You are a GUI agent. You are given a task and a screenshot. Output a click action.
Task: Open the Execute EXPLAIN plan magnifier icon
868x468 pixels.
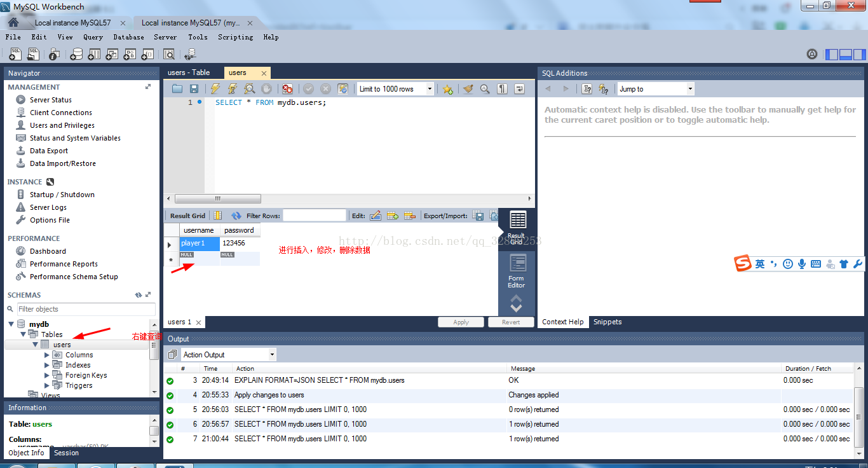(x=250, y=88)
